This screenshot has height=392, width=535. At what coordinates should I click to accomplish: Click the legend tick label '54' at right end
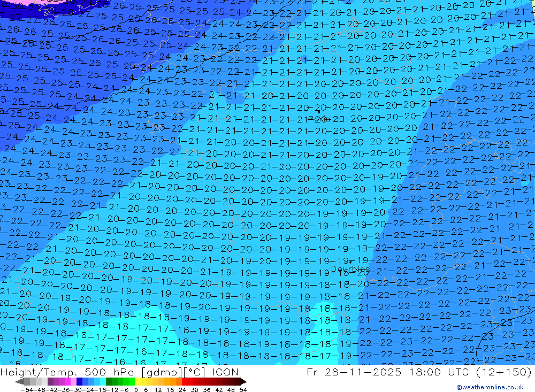(x=243, y=390)
